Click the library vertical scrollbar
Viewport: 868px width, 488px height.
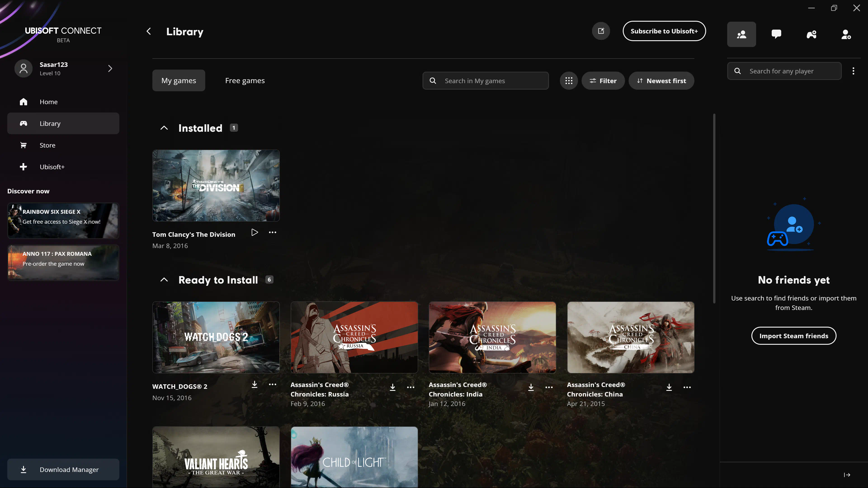714,209
